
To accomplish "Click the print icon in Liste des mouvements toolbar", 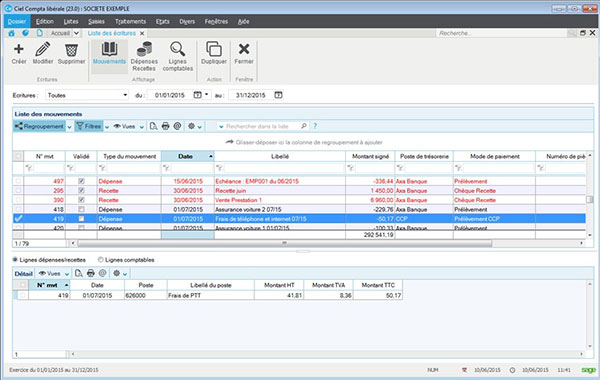I will tap(165, 126).
